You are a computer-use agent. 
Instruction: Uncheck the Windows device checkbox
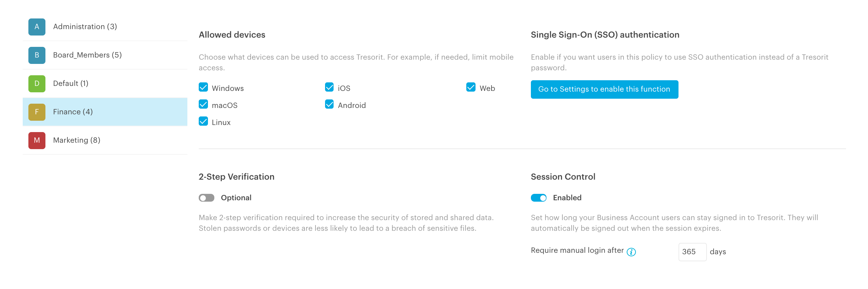203,87
